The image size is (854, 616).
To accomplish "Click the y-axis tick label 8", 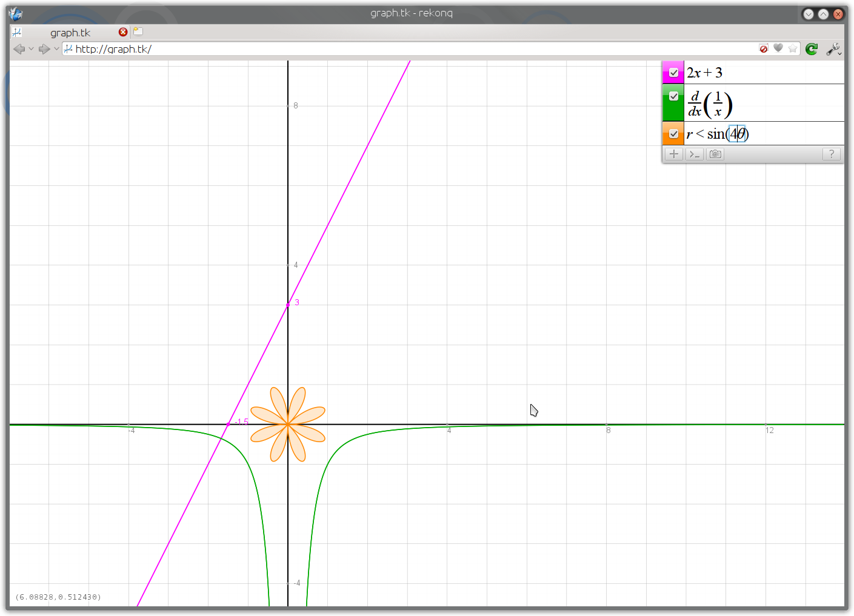I will click(x=296, y=105).
